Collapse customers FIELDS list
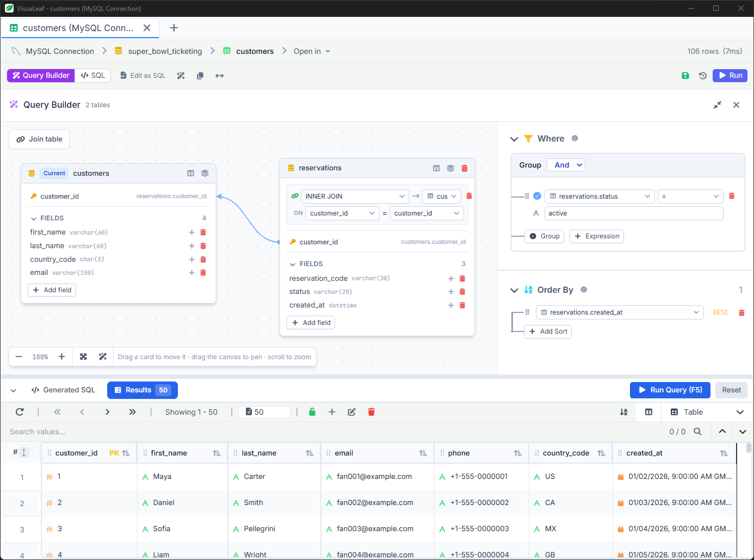 click(34, 218)
